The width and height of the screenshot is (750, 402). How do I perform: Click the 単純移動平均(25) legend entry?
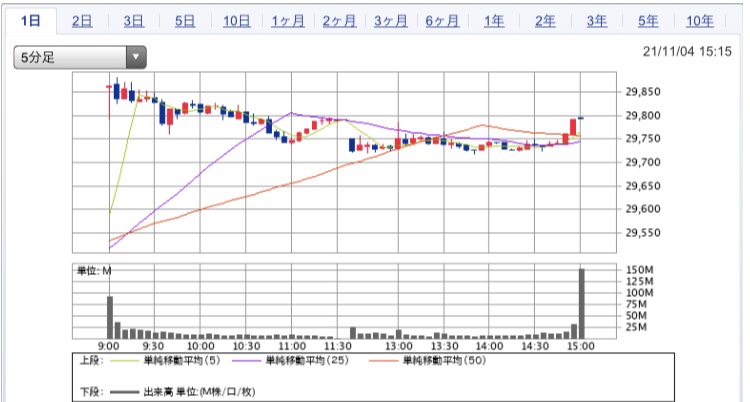coord(307,360)
